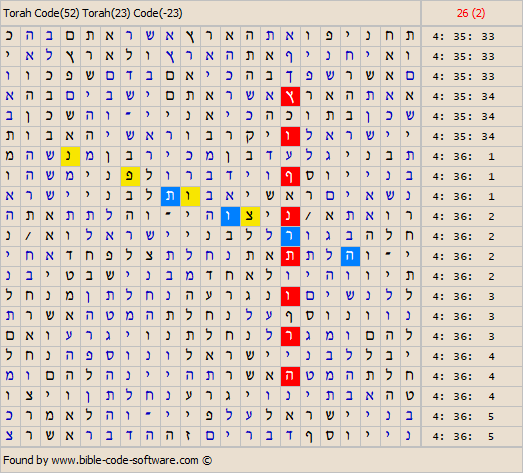Click the header text 'Torah Code(52) Torah(23) Code(-23)'

click(x=93, y=13)
